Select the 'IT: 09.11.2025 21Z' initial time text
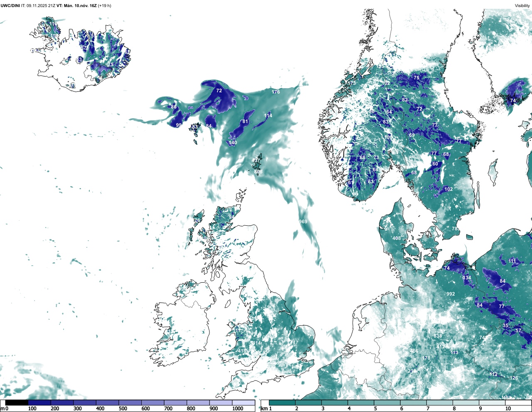The image size is (532, 412). click(38, 5)
